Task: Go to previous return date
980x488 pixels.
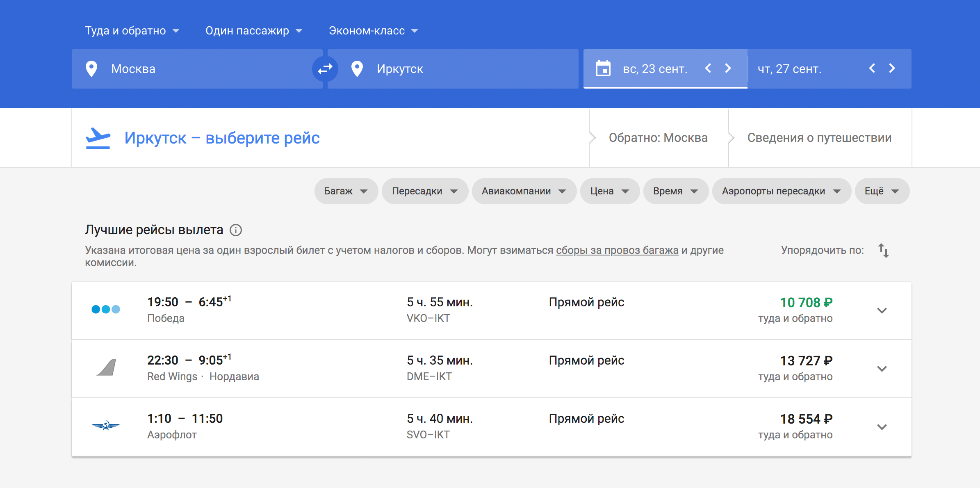Action: coord(872,68)
